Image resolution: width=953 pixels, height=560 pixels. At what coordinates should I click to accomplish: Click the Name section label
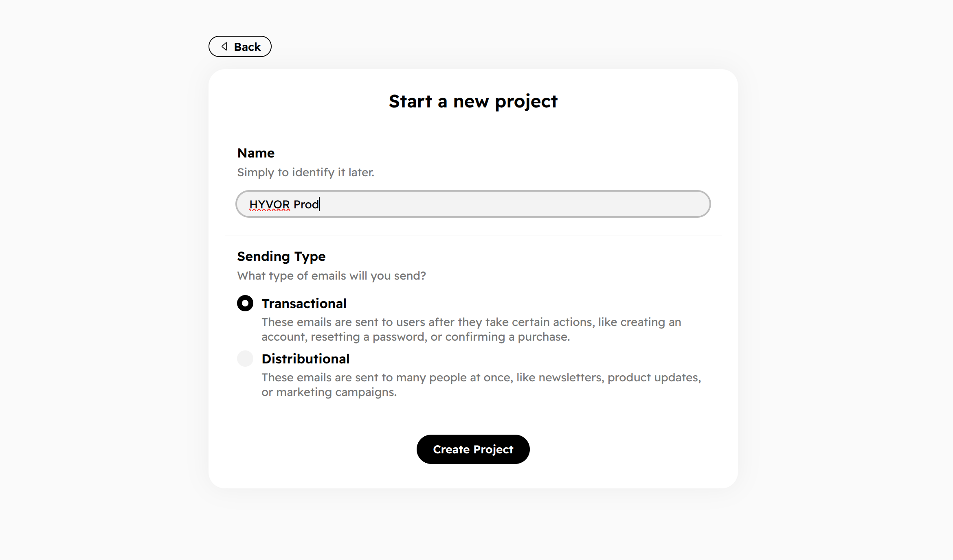(x=255, y=153)
